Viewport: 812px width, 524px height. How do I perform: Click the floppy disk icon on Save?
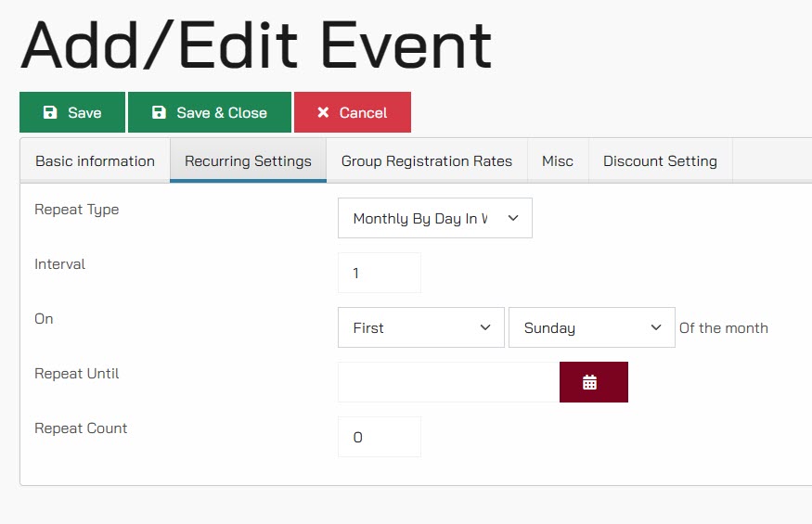[50, 112]
